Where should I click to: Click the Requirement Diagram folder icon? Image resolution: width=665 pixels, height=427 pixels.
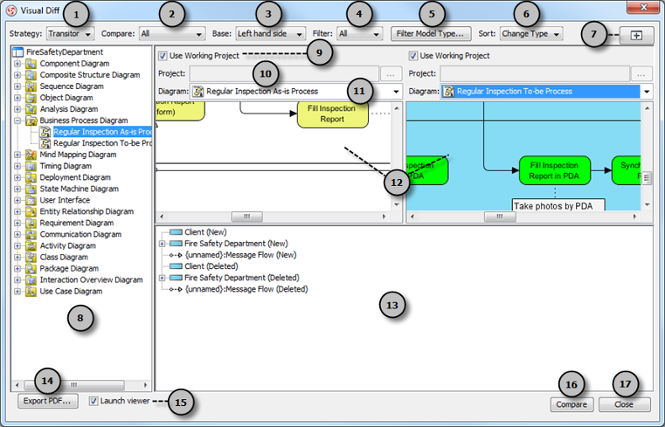31,223
